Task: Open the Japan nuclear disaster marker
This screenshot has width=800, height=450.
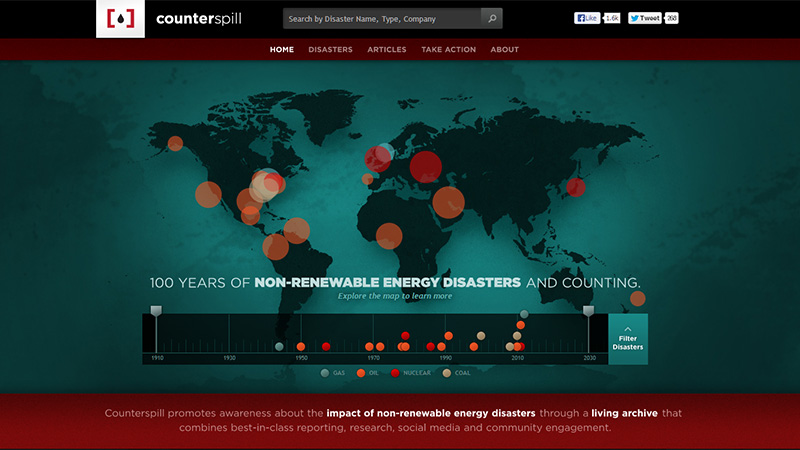Action: 576,187
